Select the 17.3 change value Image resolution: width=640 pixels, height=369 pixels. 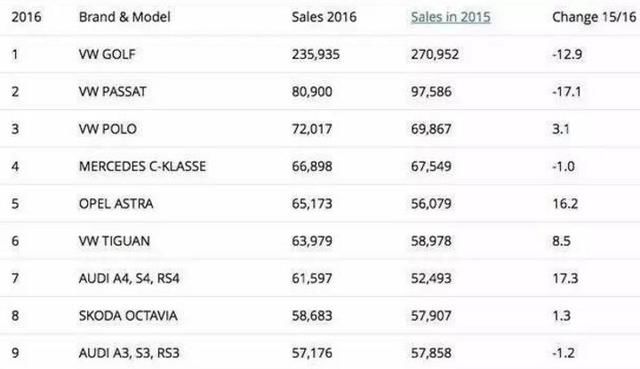[x=565, y=278]
